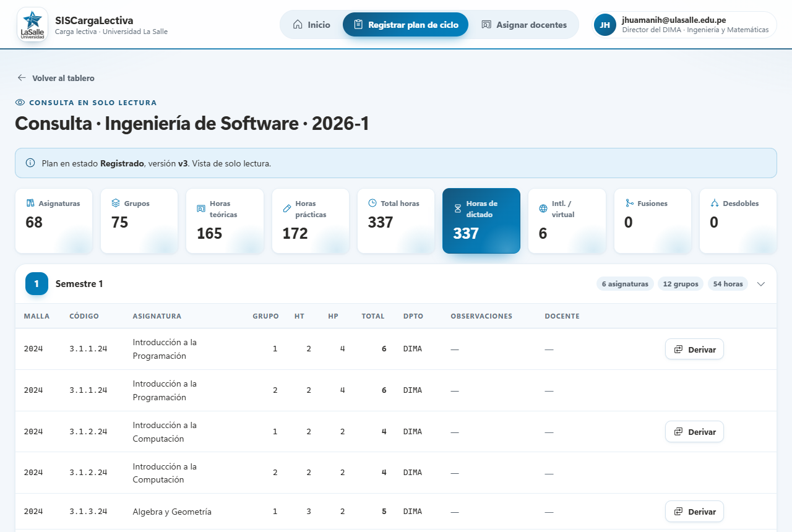Click the 6 asignaturas badge
This screenshot has width=792, height=532.
625,284
